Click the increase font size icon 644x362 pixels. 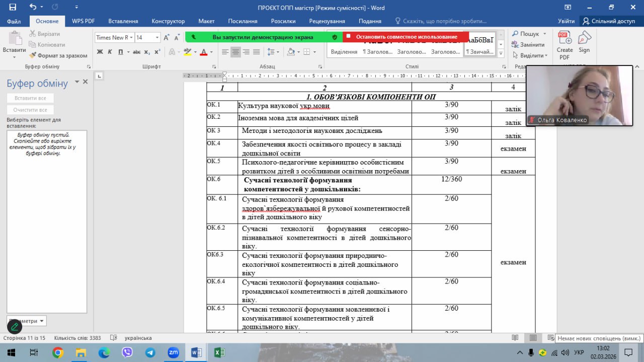point(168,38)
